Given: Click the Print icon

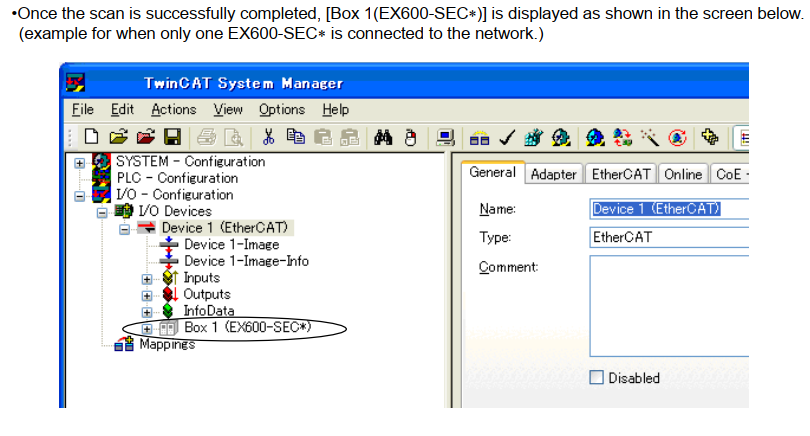Looking at the screenshot, I should coord(207,138).
